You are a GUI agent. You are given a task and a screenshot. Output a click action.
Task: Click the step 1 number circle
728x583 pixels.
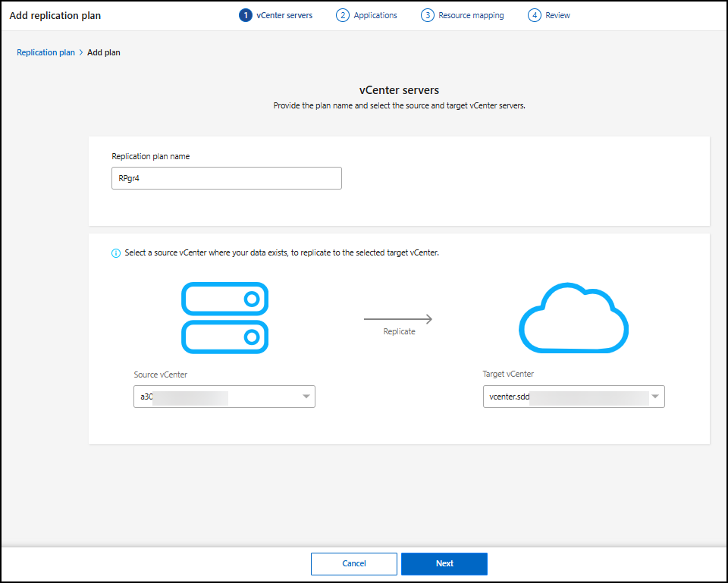point(245,15)
